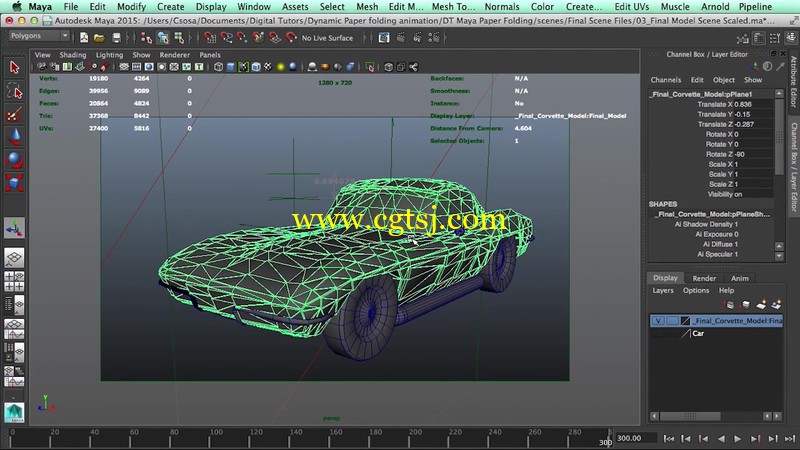Enable snap to curves magnet icon

(x=226, y=38)
